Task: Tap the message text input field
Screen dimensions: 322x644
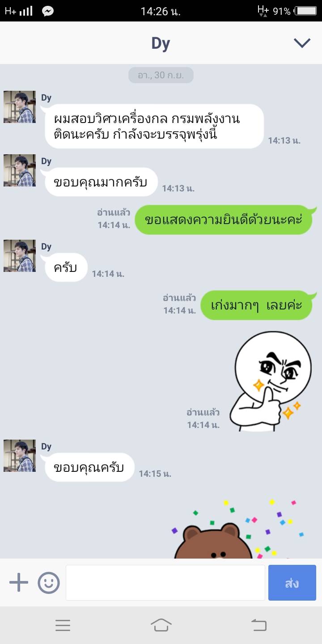Action: pos(165,583)
